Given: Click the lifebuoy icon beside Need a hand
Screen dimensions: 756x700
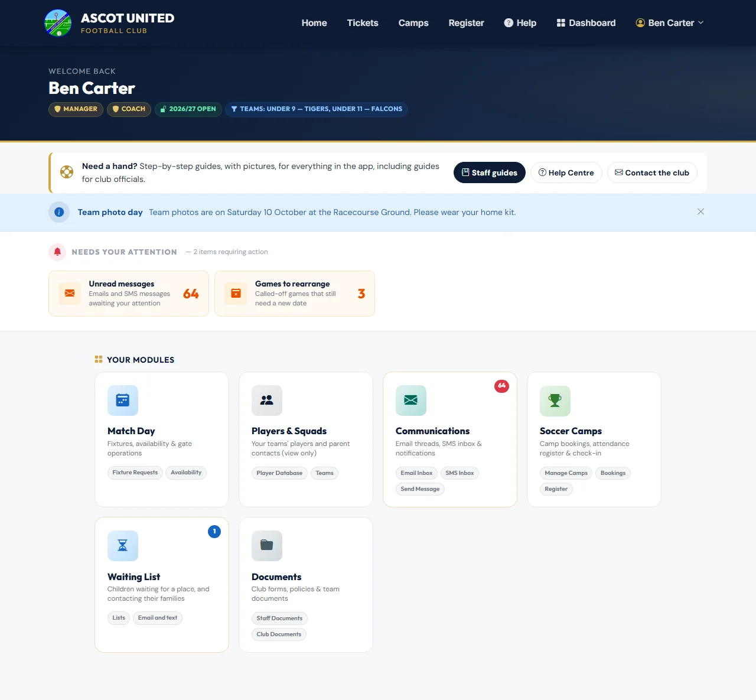Looking at the screenshot, I should (67, 172).
